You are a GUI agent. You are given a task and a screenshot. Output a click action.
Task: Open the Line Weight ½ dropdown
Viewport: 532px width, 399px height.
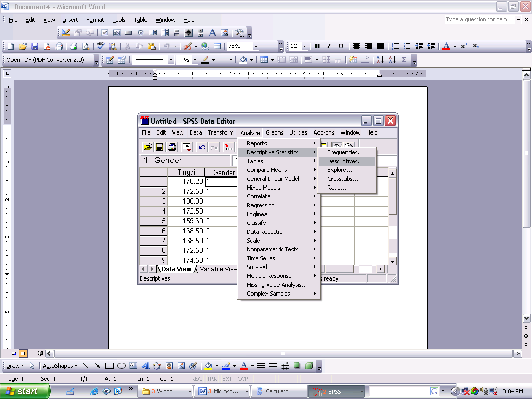tap(195, 60)
